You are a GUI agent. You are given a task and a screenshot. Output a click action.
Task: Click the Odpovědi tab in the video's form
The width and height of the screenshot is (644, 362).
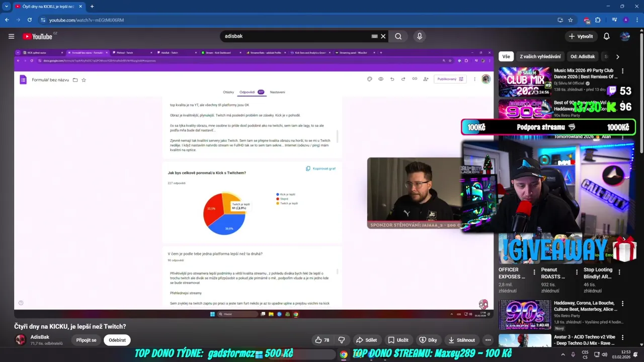pyautogui.click(x=252, y=92)
